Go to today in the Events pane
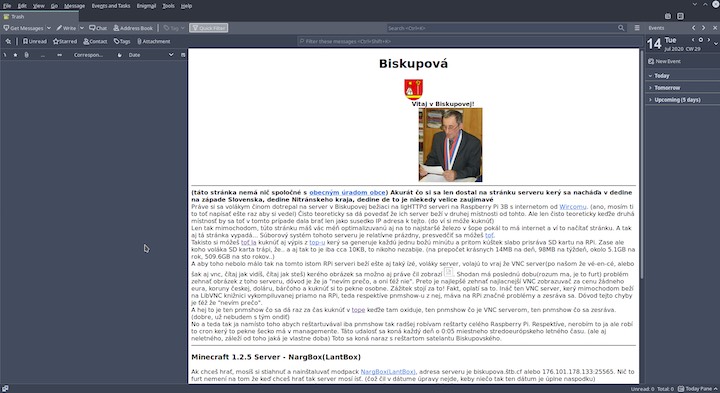The width and height of the screenshot is (720, 393). click(701, 40)
